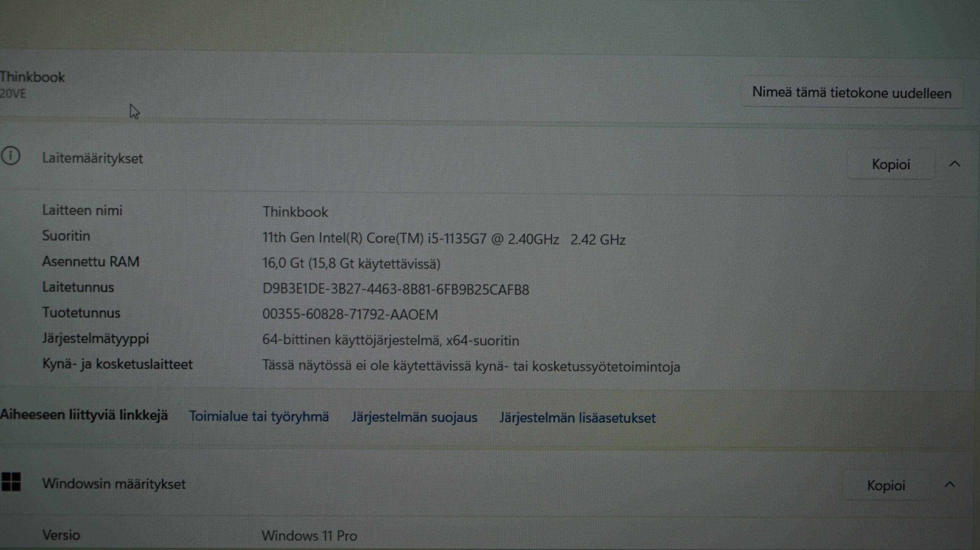Click the Windows 11 Pro version text
Image resolution: width=980 pixels, height=550 pixels.
click(x=309, y=536)
